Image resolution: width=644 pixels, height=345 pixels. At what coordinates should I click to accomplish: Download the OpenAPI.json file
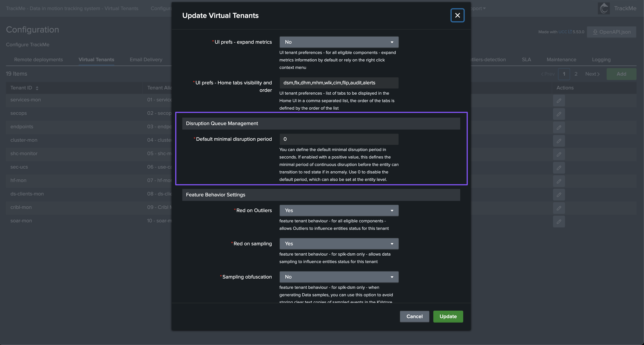pyautogui.click(x=611, y=32)
